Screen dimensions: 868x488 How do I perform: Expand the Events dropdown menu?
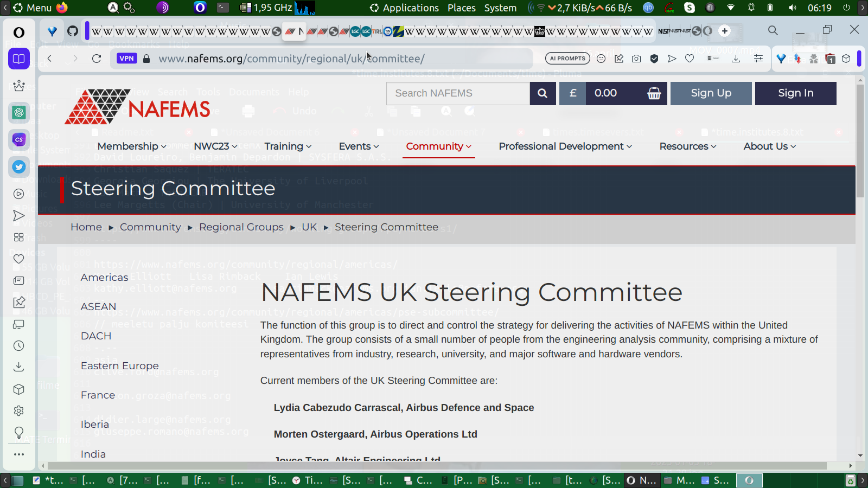359,146
